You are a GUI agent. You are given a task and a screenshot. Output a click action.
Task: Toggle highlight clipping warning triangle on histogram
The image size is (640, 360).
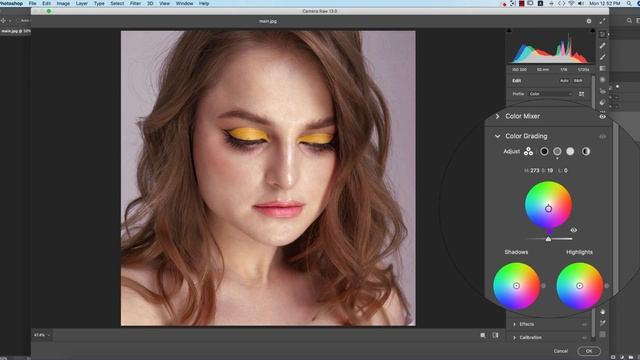[592, 31]
